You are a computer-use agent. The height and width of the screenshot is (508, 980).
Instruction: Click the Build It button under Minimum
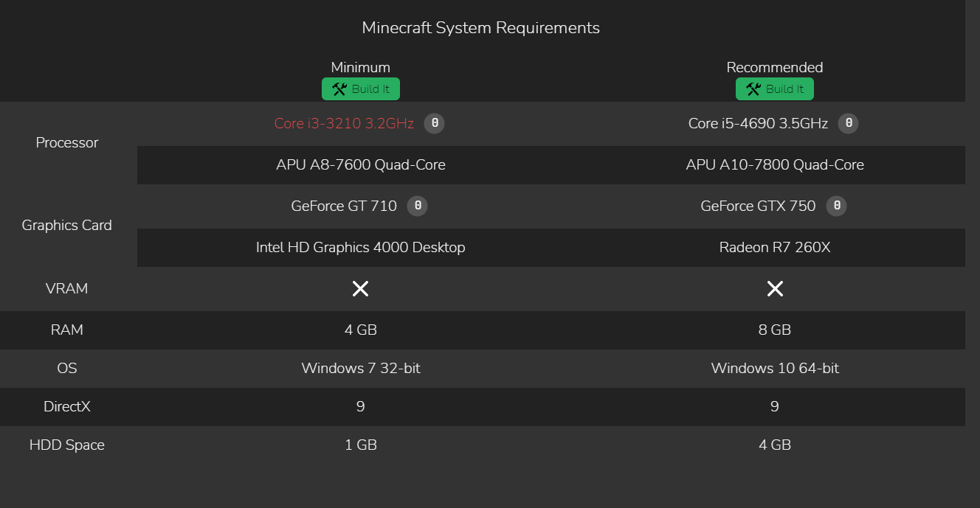coord(361,89)
